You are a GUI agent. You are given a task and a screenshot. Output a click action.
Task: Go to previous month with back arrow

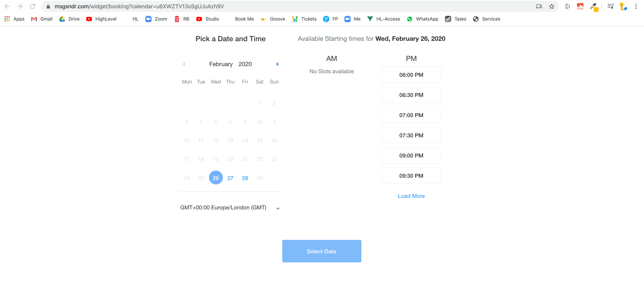click(184, 64)
